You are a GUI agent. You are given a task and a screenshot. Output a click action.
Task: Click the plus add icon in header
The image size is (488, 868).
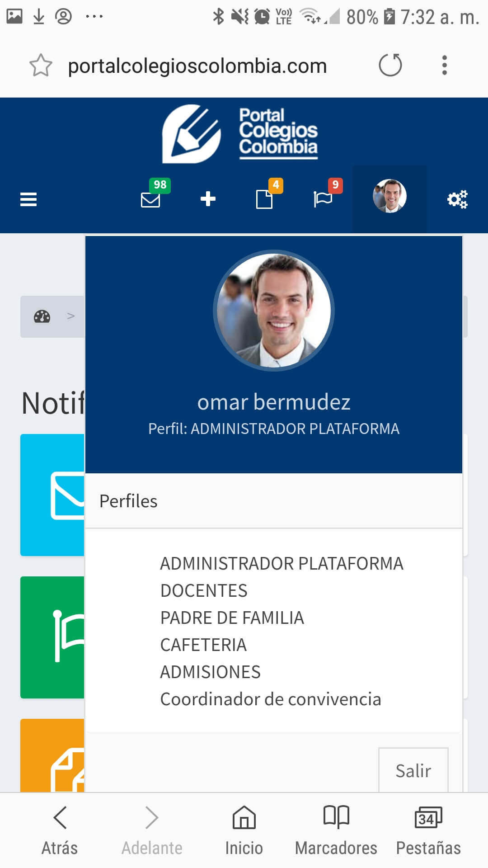208,199
